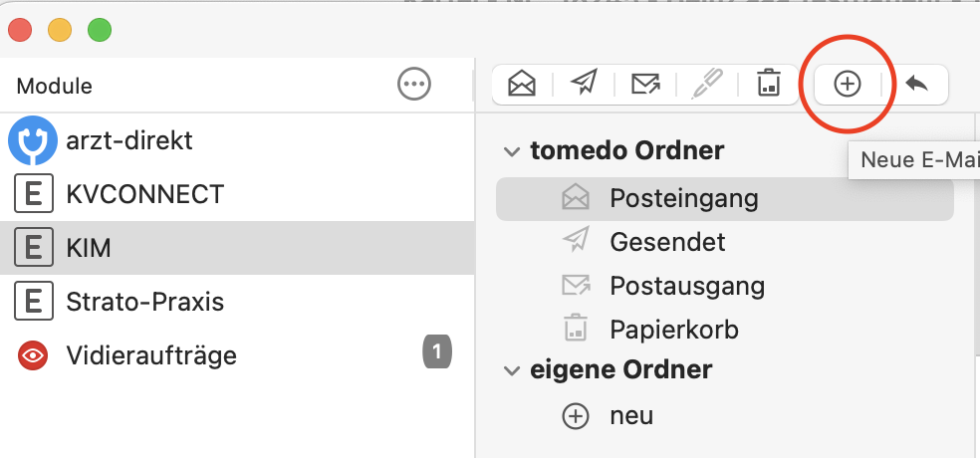This screenshot has width=980, height=458.
Task: Create a new e-mail with plus icon
Action: click(848, 84)
